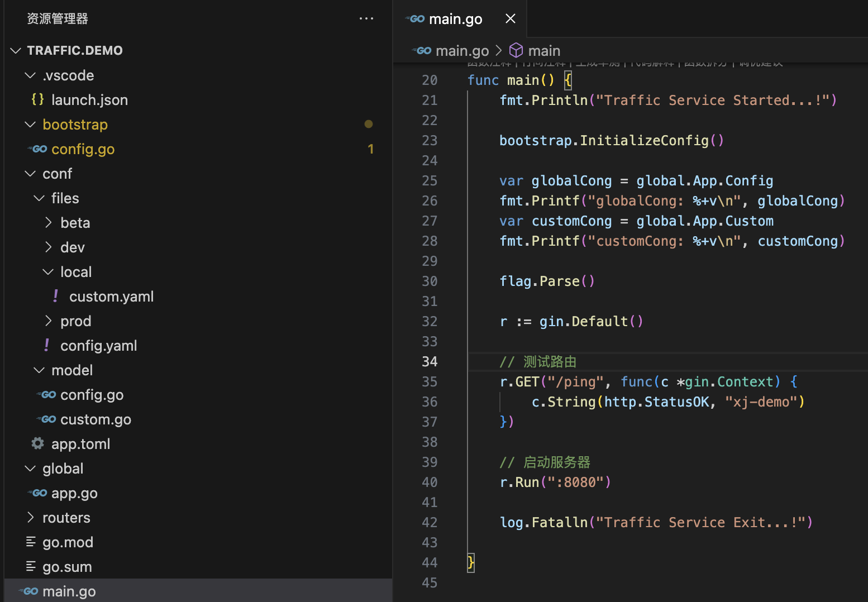Click the braces icon next to launch.json
868x602 pixels.
[38, 99]
